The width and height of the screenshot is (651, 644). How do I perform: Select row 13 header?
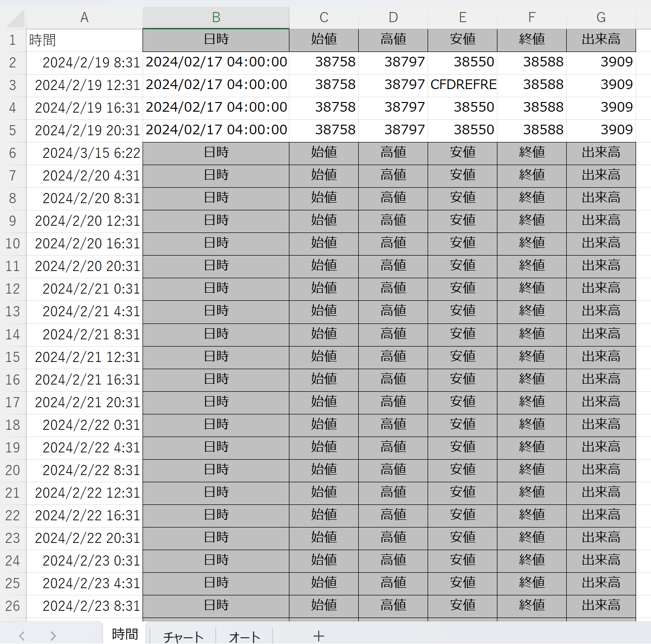(x=13, y=311)
